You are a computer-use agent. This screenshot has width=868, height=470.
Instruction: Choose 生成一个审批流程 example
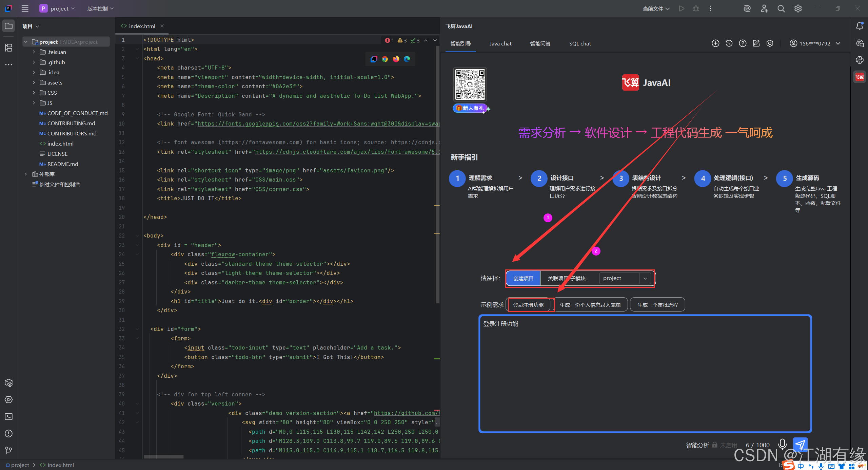(x=657, y=305)
